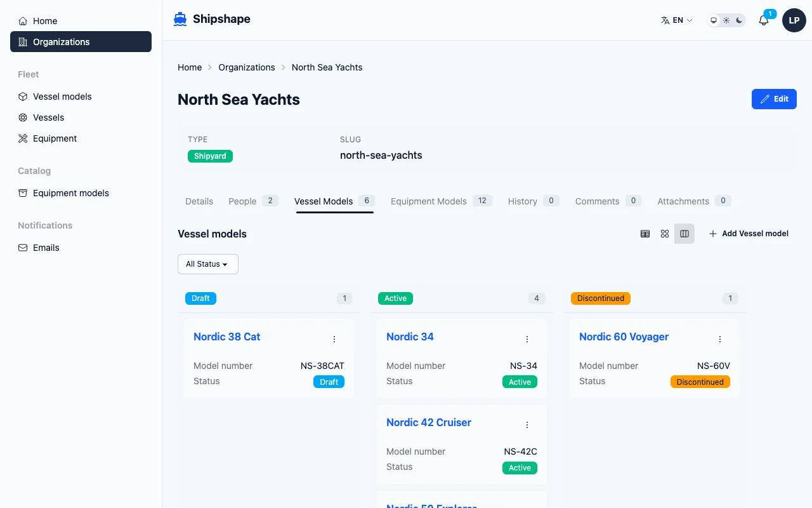
Task: Click the Shipshape ship logo
Action: click(x=180, y=19)
